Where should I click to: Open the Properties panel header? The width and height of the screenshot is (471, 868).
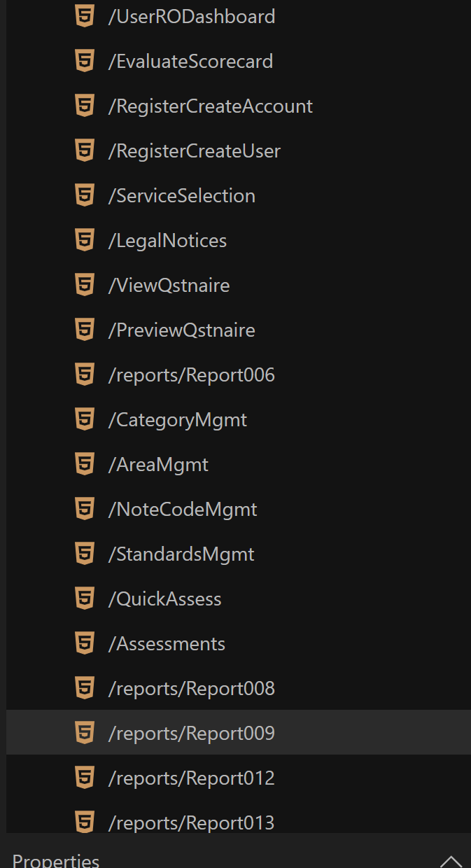click(56, 860)
